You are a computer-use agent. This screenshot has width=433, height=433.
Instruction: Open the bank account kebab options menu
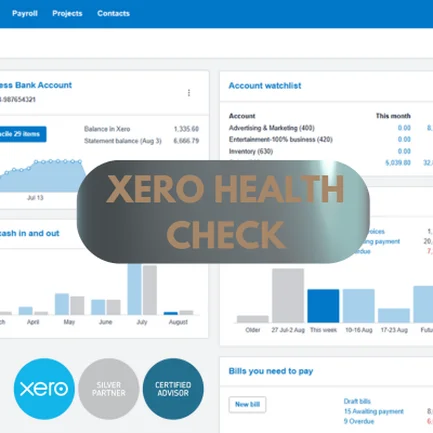189,93
